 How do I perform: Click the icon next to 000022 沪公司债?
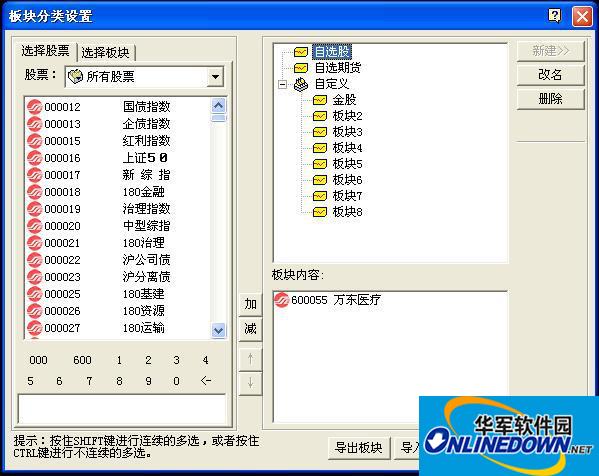pyautogui.click(x=34, y=260)
